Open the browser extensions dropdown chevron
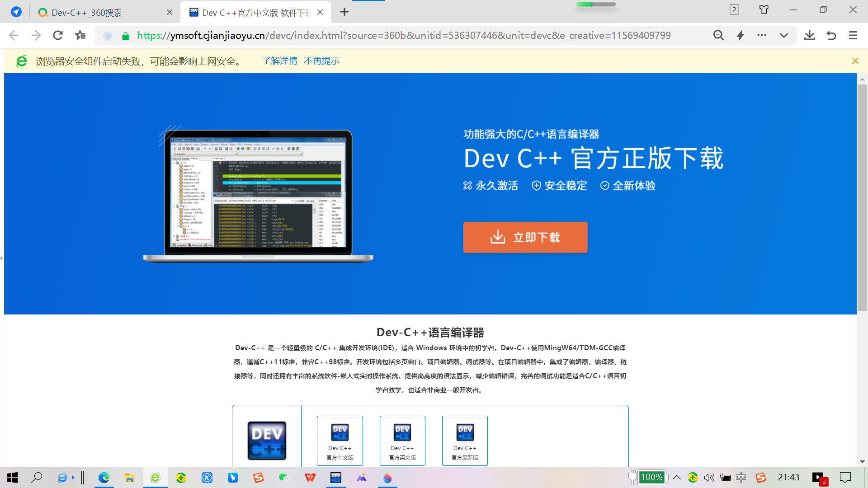This screenshot has width=868, height=488. (784, 35)
